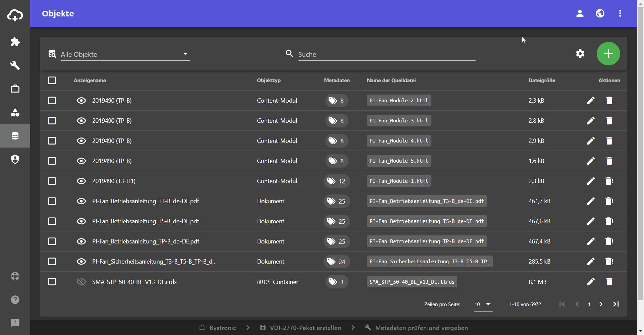Image resolution: width=644 pixels, height=335 pixels.
Task: Click Metadaten prüfen und vergeben breadcrumb
Action: [x=416, y=328]
